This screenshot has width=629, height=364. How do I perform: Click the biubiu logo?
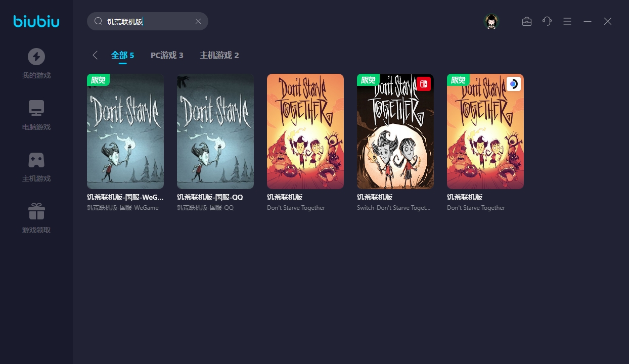pyautogui.click(x=36, y=21)
